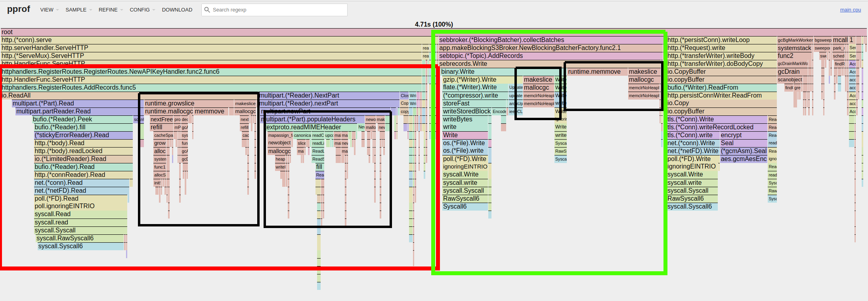Select runtime.memmove frame
Image resolution: width=868 pixels, height=301 pixels.
pyautogui.click(x=597, y=72)
